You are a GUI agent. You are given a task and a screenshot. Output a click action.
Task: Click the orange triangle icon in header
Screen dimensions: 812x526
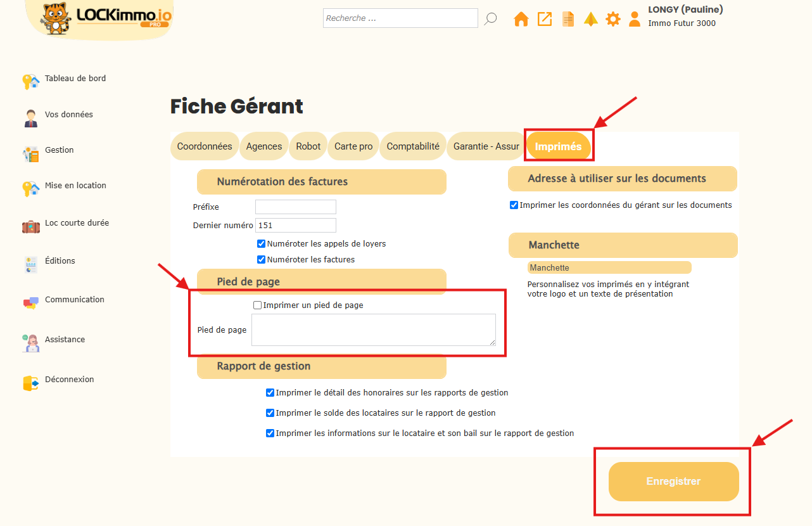591,19
